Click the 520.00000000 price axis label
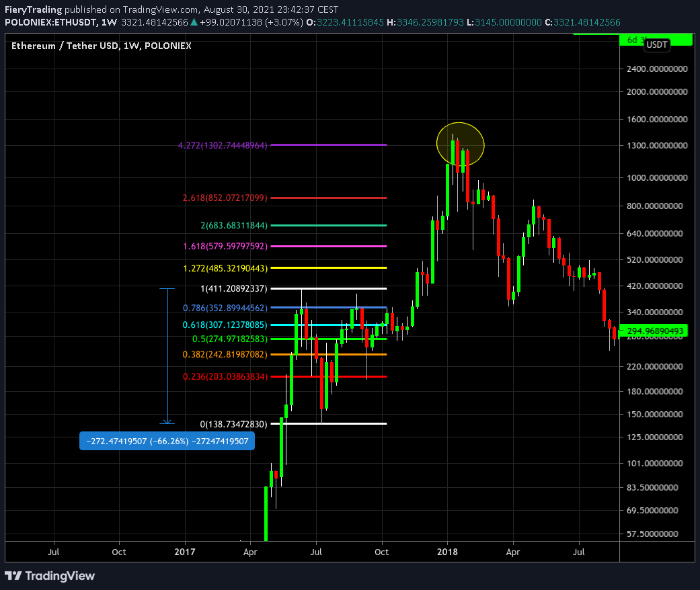The height and width of the screenshot is (590, 700). point(655,260)
